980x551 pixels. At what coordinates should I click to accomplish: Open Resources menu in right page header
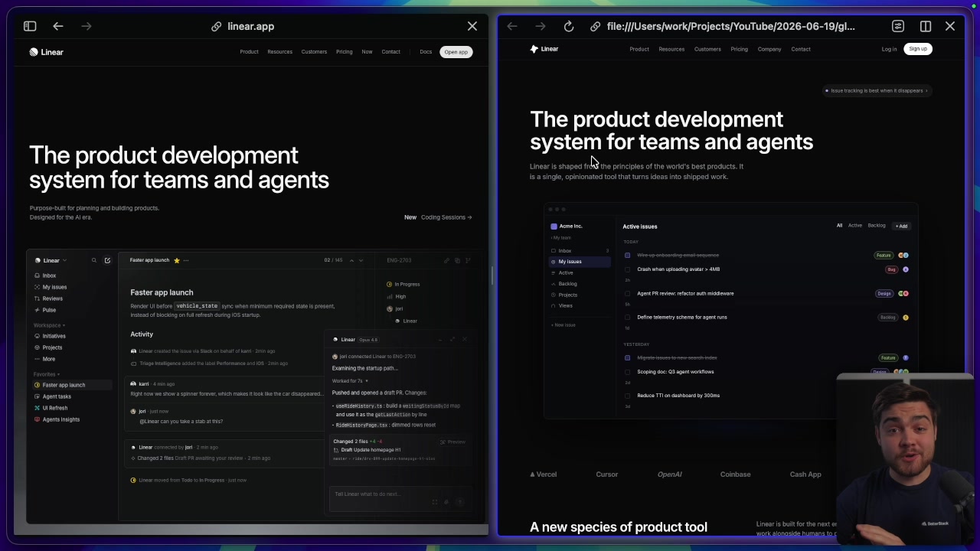coord(671,49)
